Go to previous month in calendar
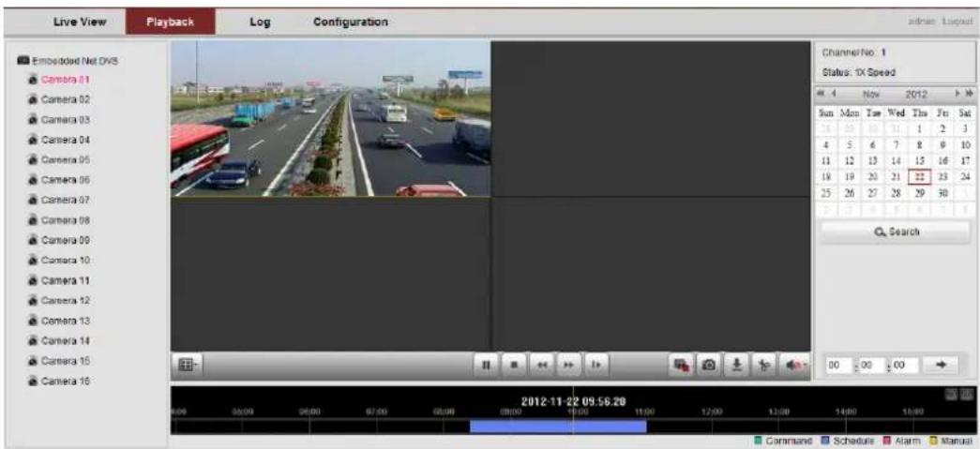Image resolution: width=980 pixels, height=449 pixels. click(834, 94)
